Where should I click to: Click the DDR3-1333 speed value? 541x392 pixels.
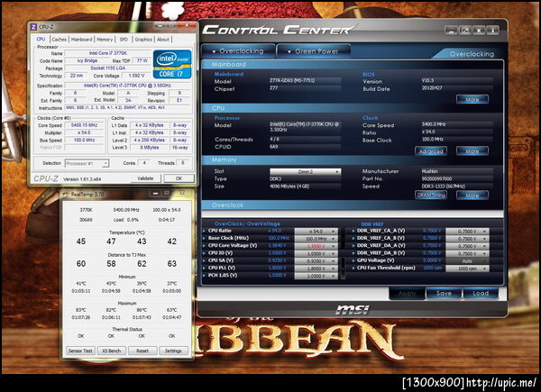tap(457, 187)
